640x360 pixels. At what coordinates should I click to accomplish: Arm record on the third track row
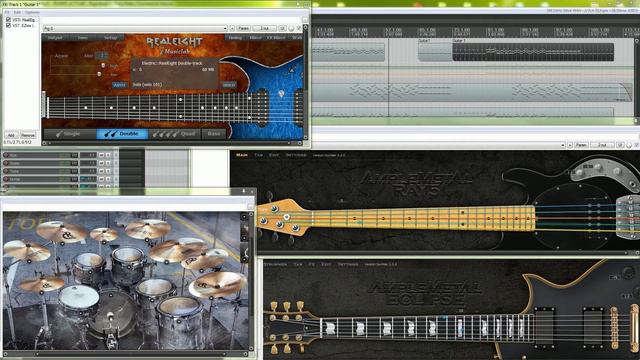coord(6,171)
